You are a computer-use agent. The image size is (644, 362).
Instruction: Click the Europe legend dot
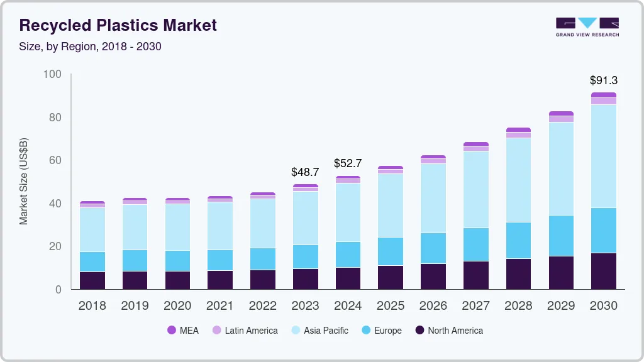[365, 330]
